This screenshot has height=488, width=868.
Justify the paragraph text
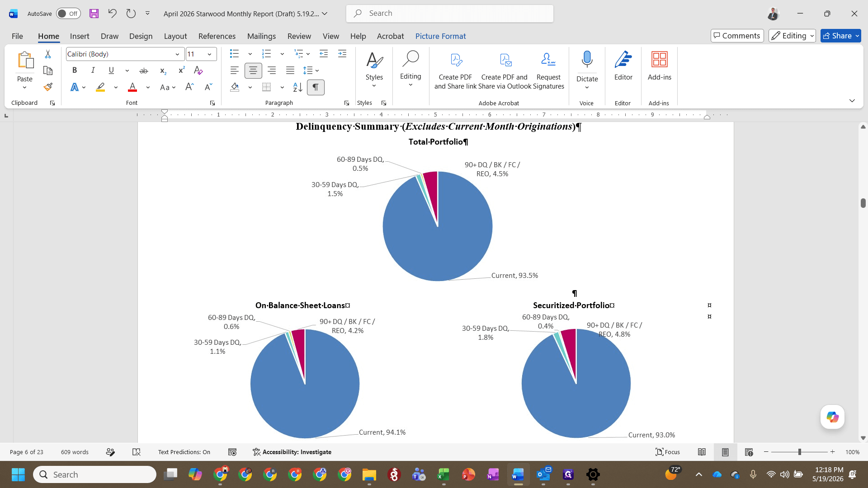point(290,70)
